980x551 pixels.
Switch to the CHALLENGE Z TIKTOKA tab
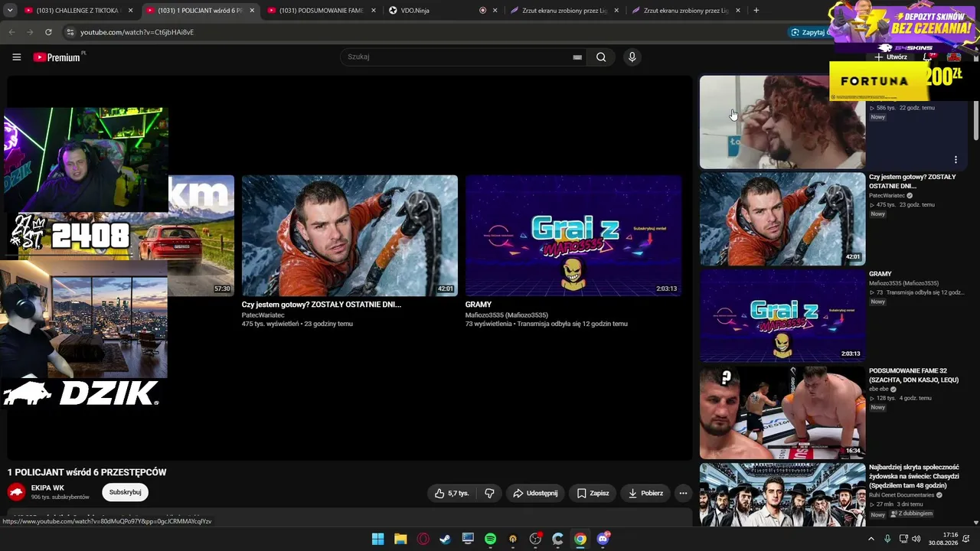click(77, 11)
